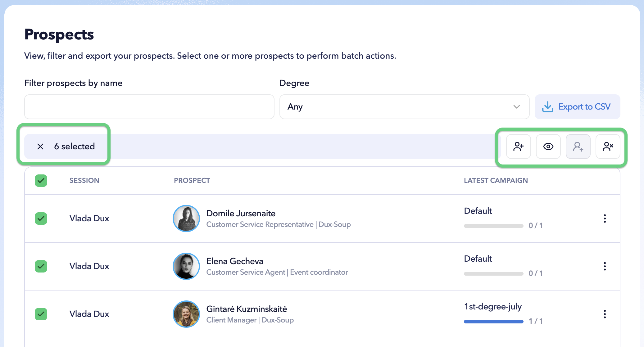This screenshot has height=347, width=644.
Task: Click 'Customer Service Representative | Dux-Soup' subtitle
Action: pyautogui.click(x=279, y=224)
